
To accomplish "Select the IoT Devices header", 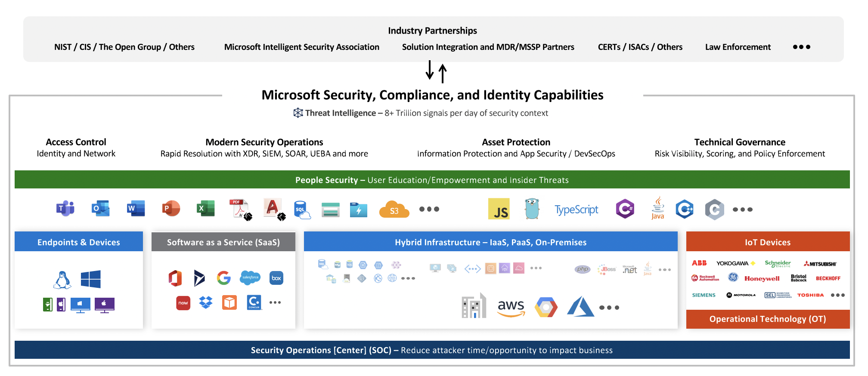I will (768, 242).
